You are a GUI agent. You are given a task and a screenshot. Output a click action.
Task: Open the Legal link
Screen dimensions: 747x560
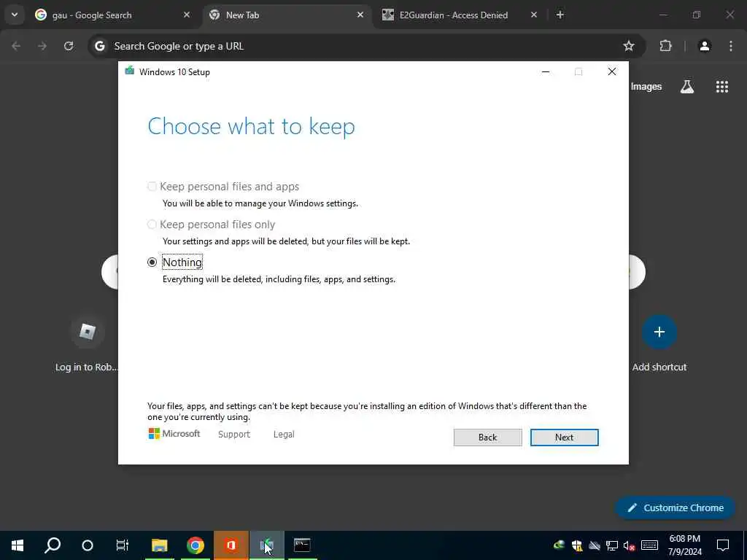click(x=284, y=435)
